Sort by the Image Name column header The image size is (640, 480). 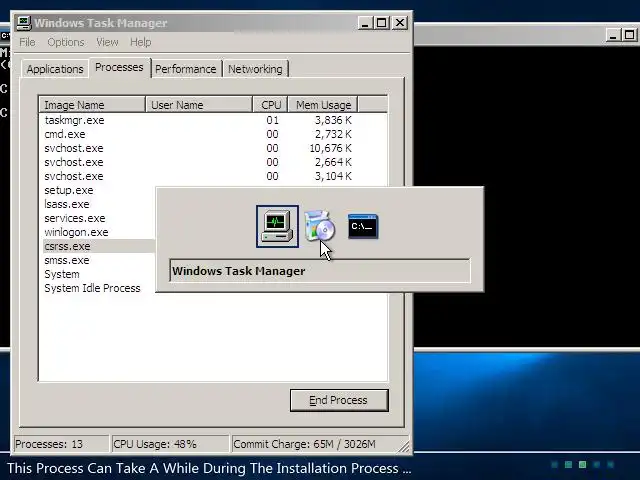pos(92,105)
